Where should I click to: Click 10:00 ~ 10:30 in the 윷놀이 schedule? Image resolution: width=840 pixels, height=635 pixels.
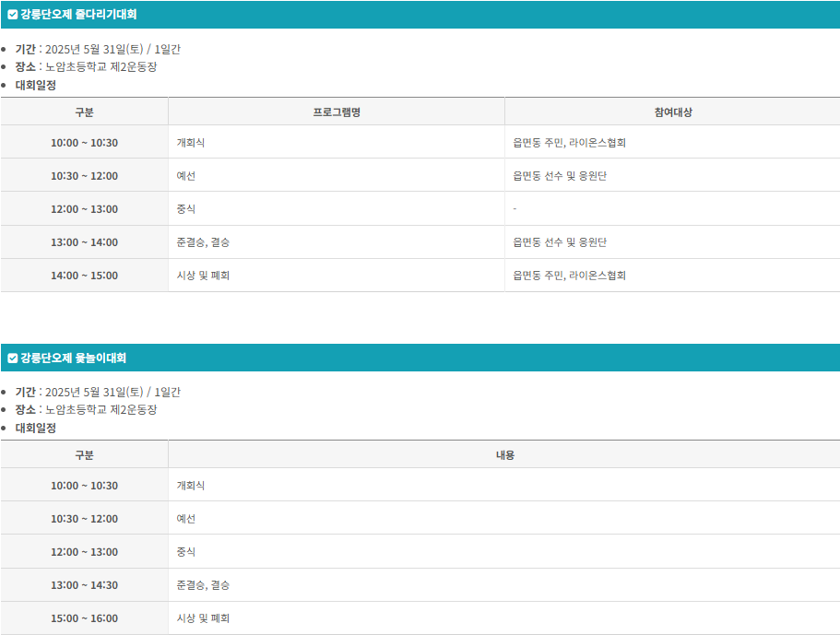click(84, 486)
